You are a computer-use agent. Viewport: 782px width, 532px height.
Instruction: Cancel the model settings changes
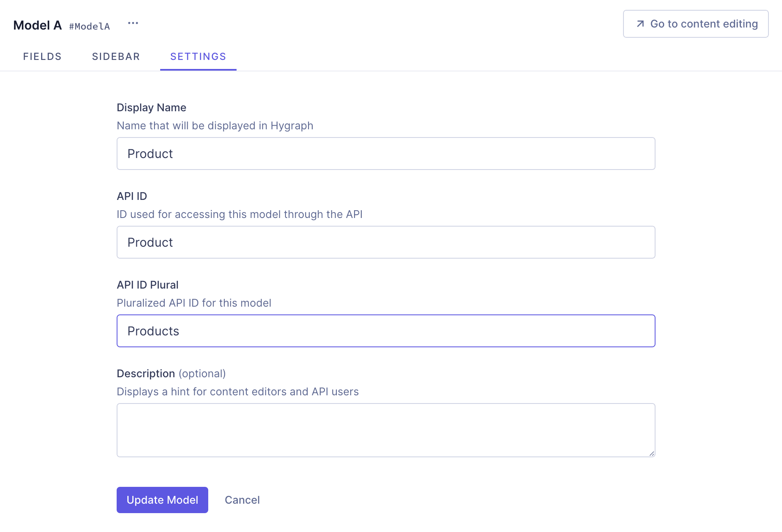click(x=242, y=500)
